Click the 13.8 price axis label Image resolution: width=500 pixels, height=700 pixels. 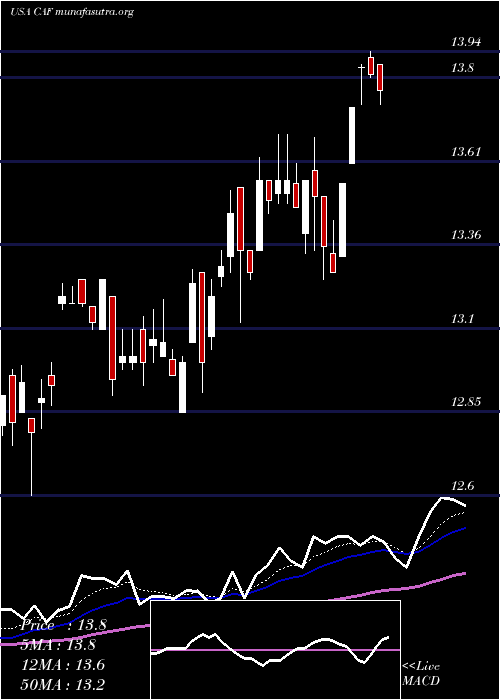pos(462,68)
